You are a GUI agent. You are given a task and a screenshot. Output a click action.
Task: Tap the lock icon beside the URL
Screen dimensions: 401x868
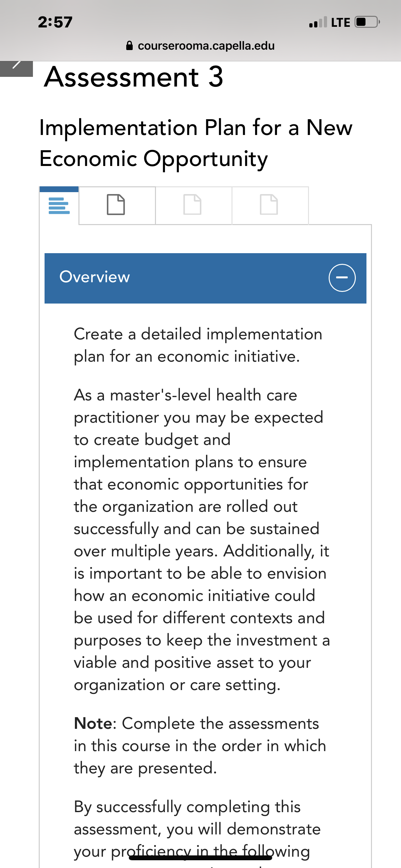click(x=129, y=46)
